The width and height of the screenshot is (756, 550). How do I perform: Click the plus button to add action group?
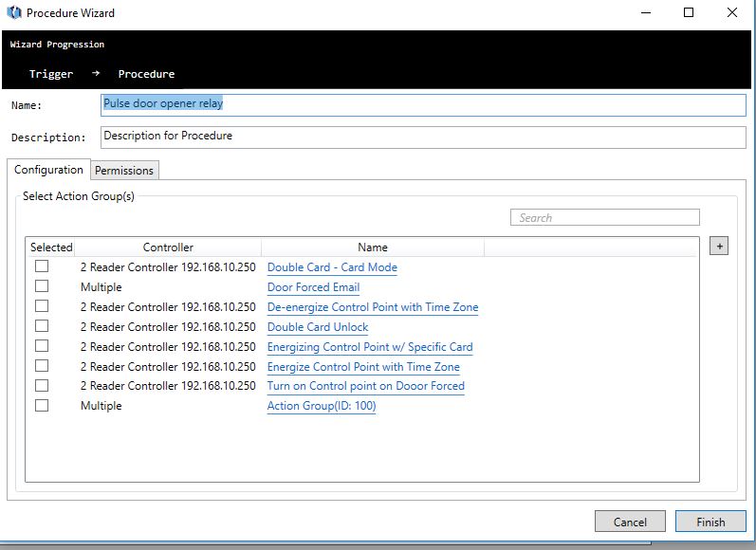pos(719,246)
